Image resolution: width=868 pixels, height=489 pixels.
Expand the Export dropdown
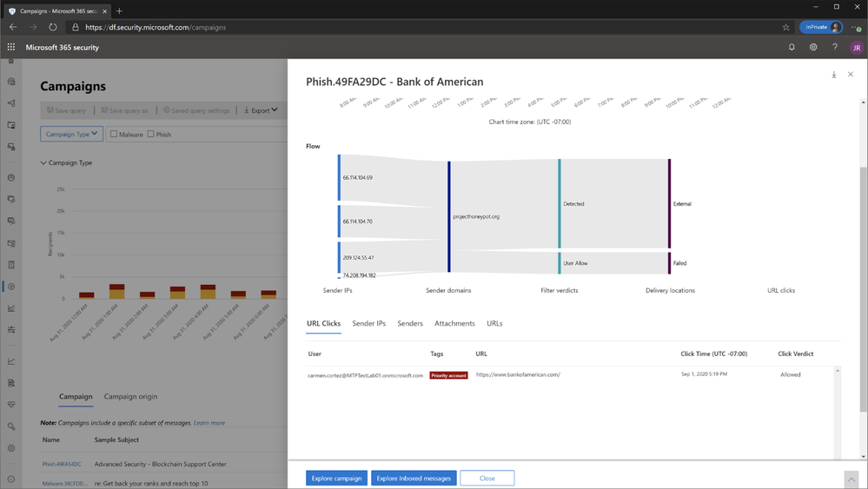(x=261, y=110)
